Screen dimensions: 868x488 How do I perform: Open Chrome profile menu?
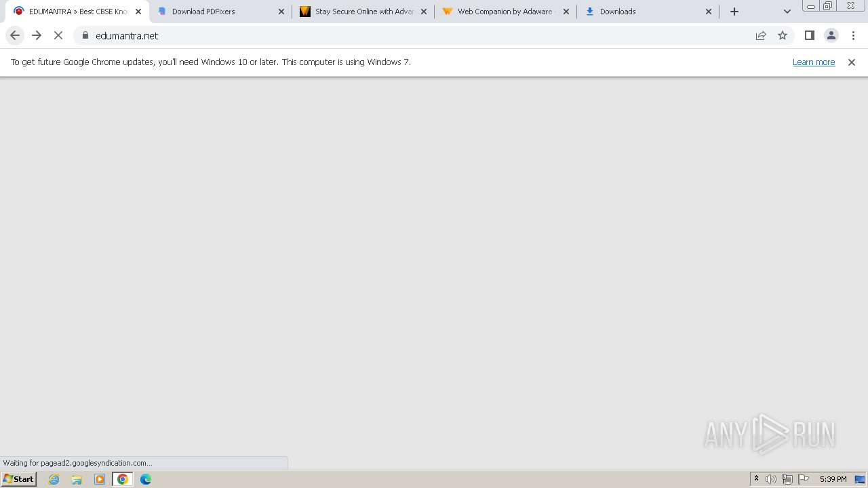tap(831, 35)
